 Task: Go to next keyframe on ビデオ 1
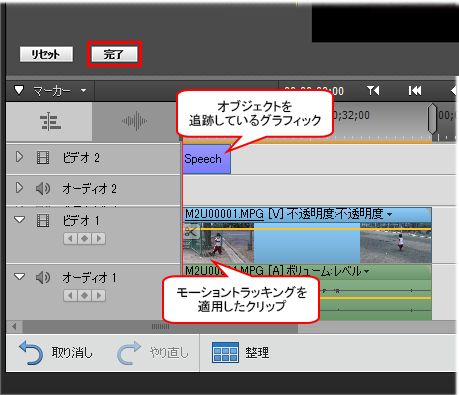99,239
